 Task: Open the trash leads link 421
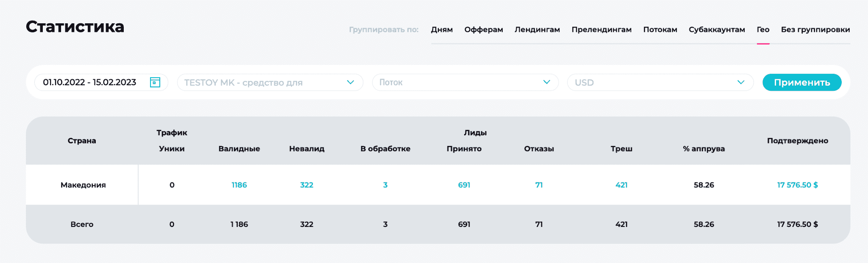(x=621, y=185)
